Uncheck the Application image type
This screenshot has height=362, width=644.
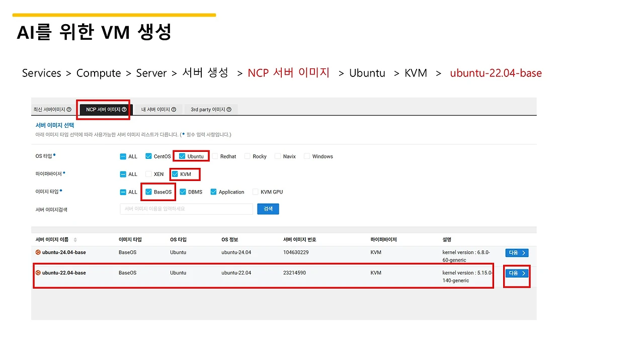pos(213,192)
